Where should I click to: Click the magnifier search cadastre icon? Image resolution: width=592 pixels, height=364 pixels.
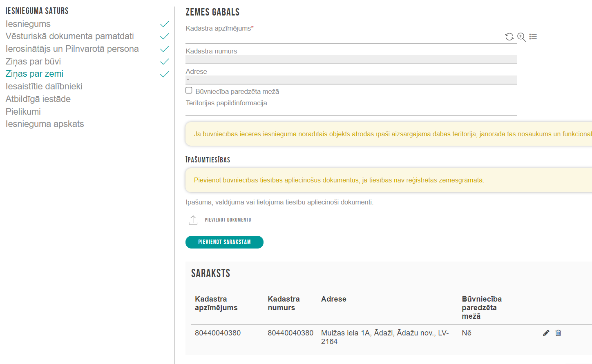[521, 37]
